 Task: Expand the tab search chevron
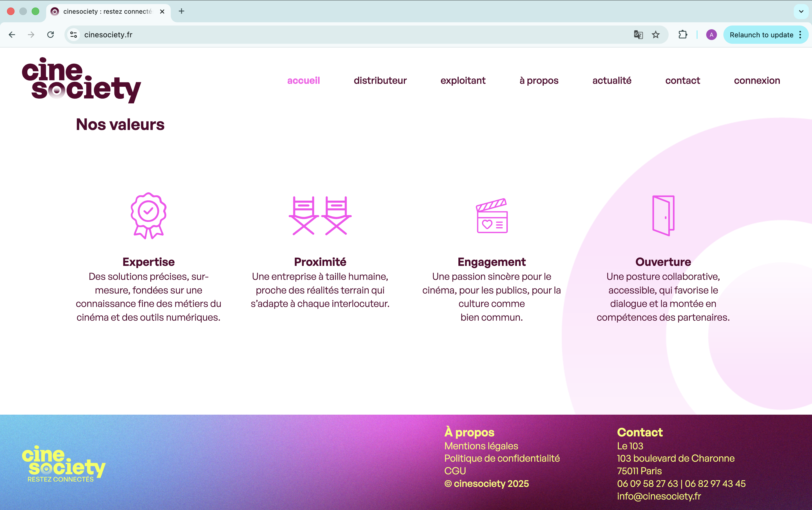tap(801, 12)
